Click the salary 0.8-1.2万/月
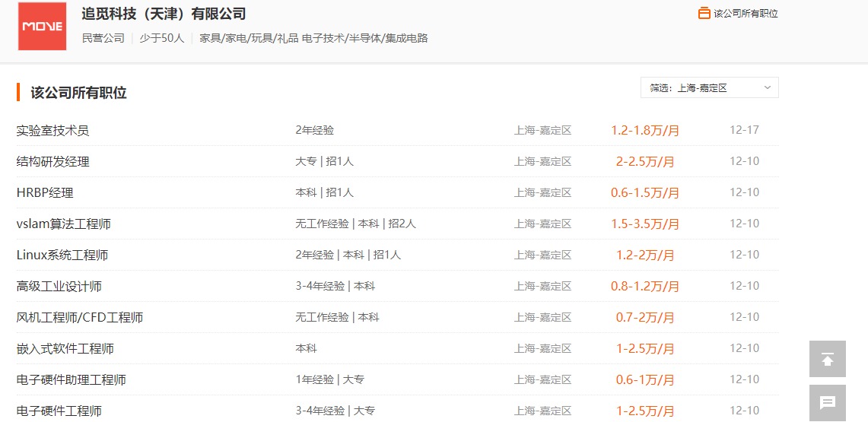The image size is (868, 422). tap(645, 286)
